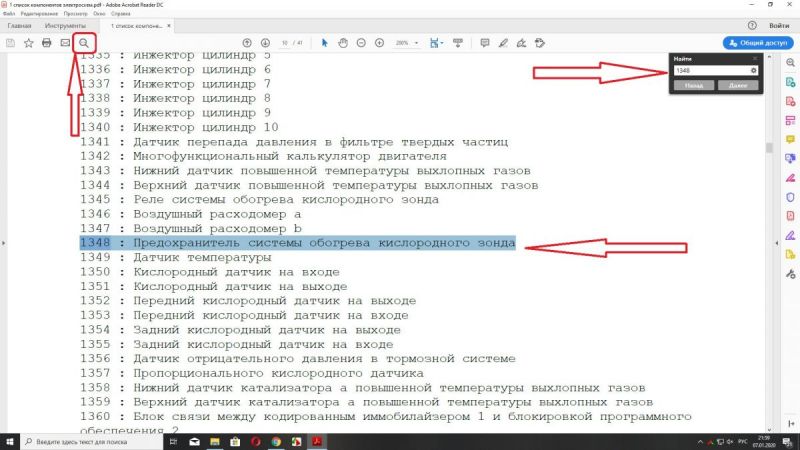
Task: Add a comment using sticky note icon
Action: coord(484,43)
